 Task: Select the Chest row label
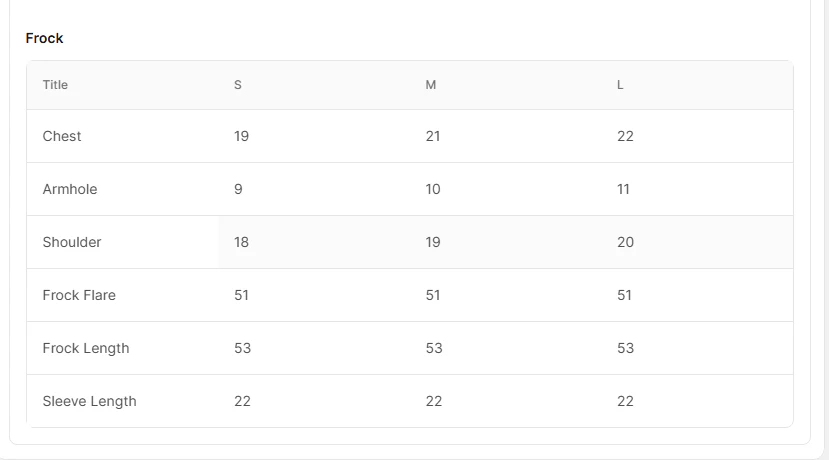(62, 136)
